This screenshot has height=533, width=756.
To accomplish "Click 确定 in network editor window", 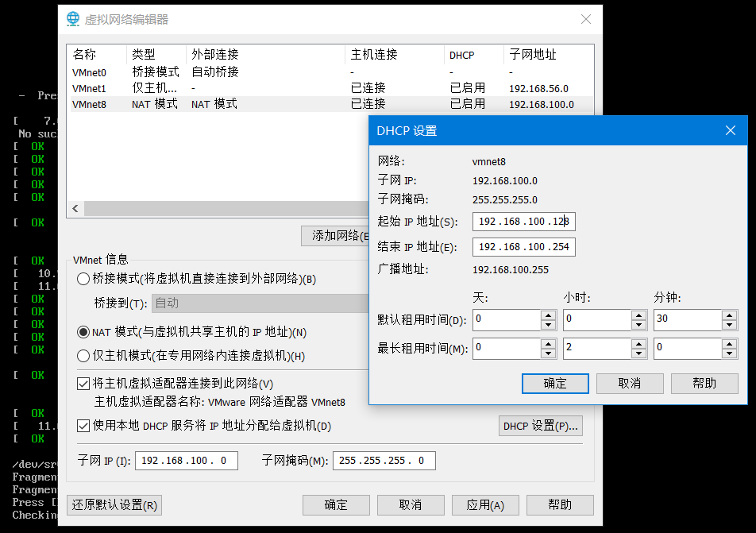I will tap(336, 505).
